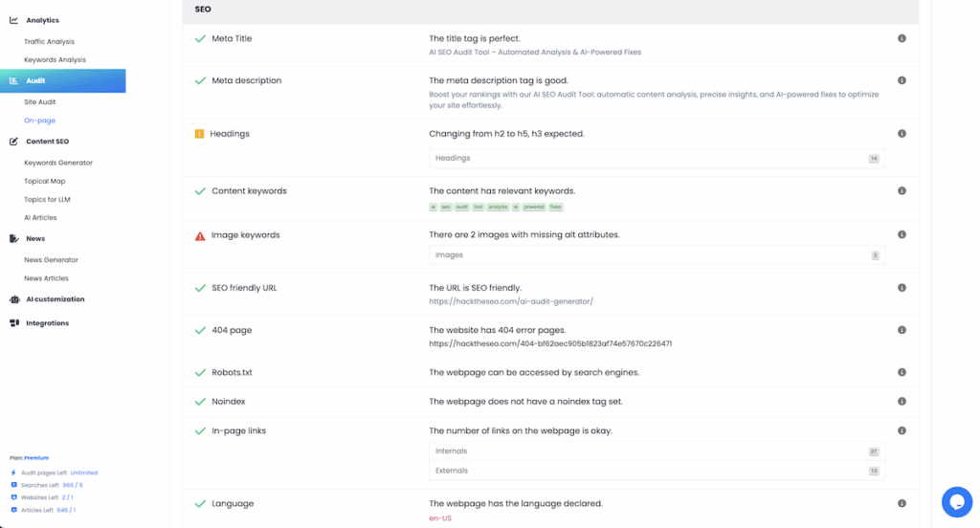Click the hacktheseo.com/ai-audit-generator URL link

pyautogui.click(x=511, y=301)
